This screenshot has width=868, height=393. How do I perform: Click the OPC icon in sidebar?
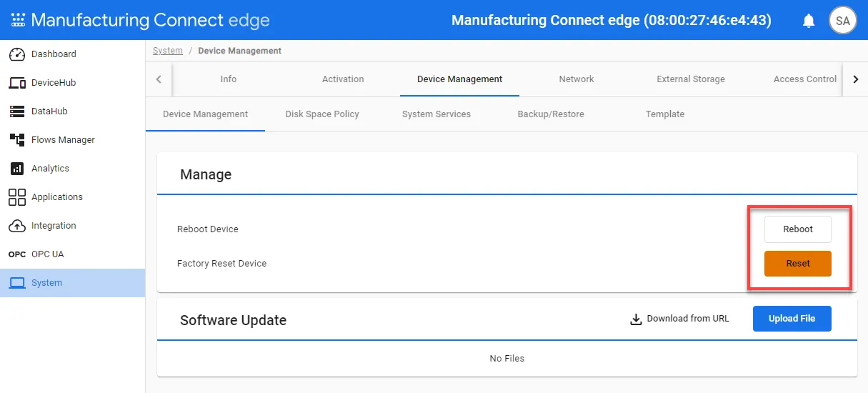(17, 254)
